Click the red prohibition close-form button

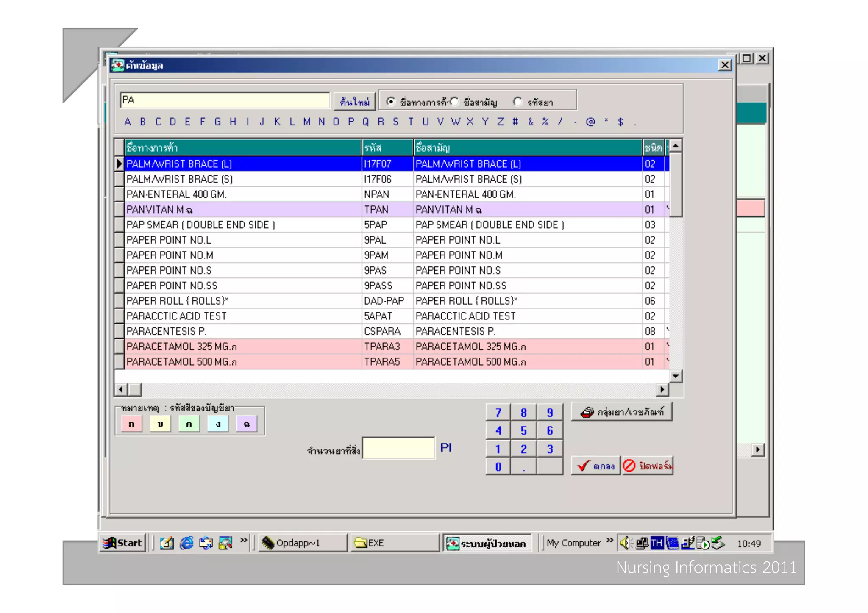tap(648, 466)
